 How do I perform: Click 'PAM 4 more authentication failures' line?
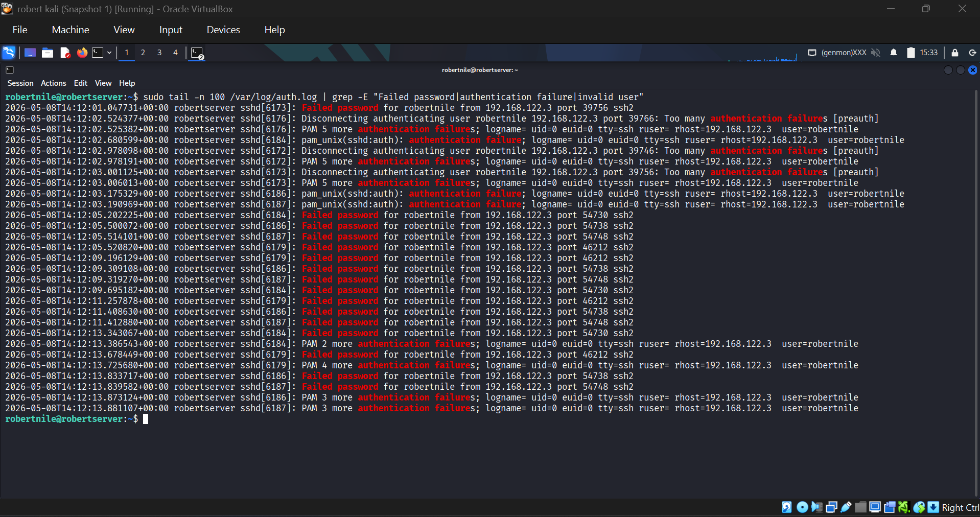coord(432,365)
